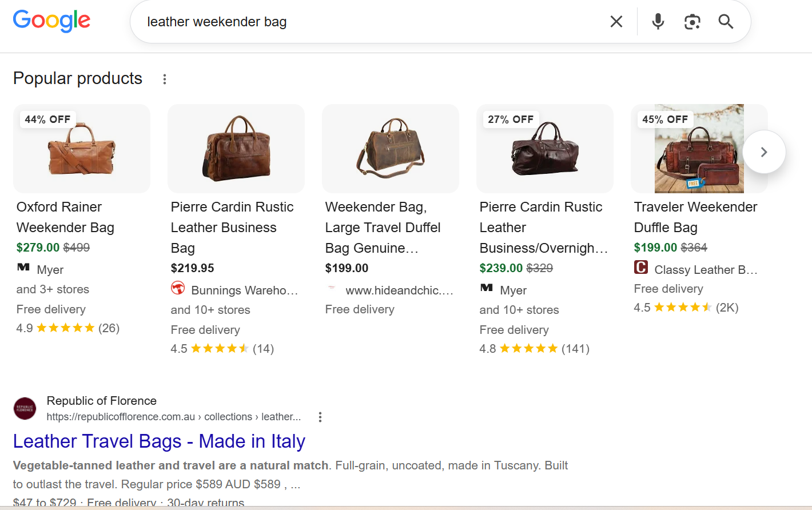Submit search with magnifying glass icon

[x=726, y=22]
